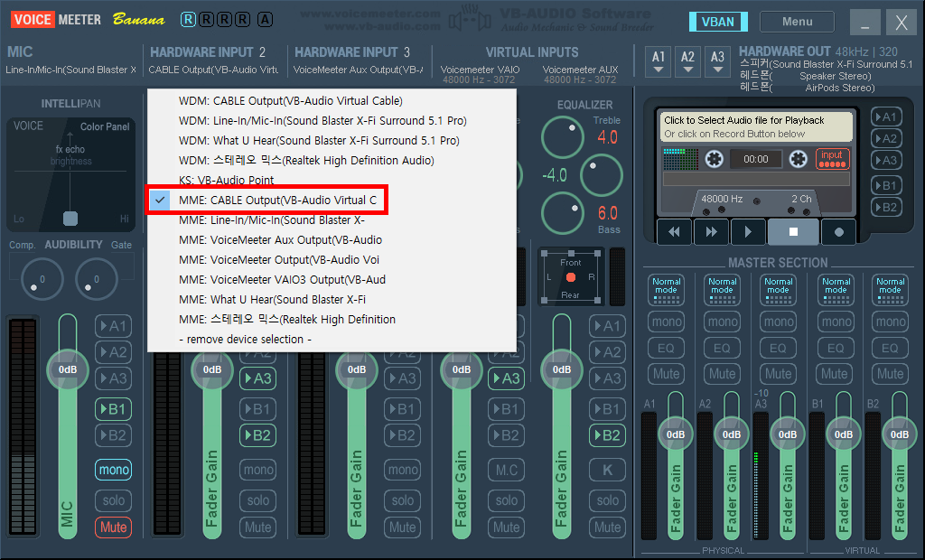The width and height of the screenshot is (925, 560).
Task: Click MIC fader gain knob
Action: 67,369
